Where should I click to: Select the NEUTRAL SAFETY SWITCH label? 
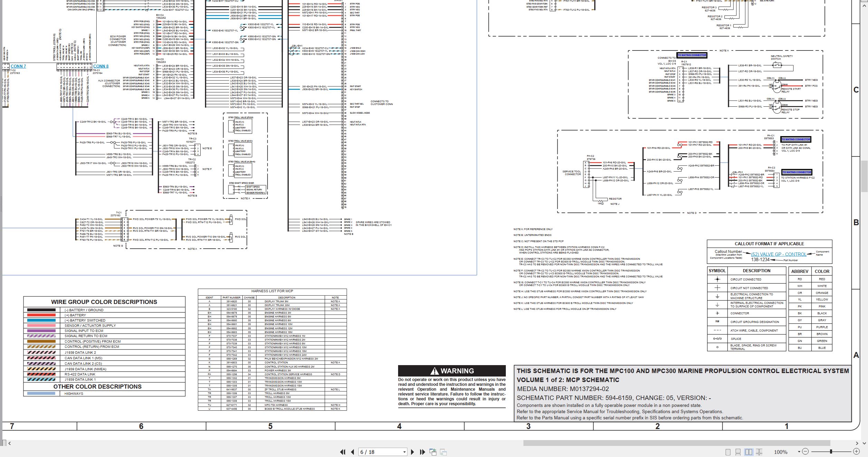[782, 57]
